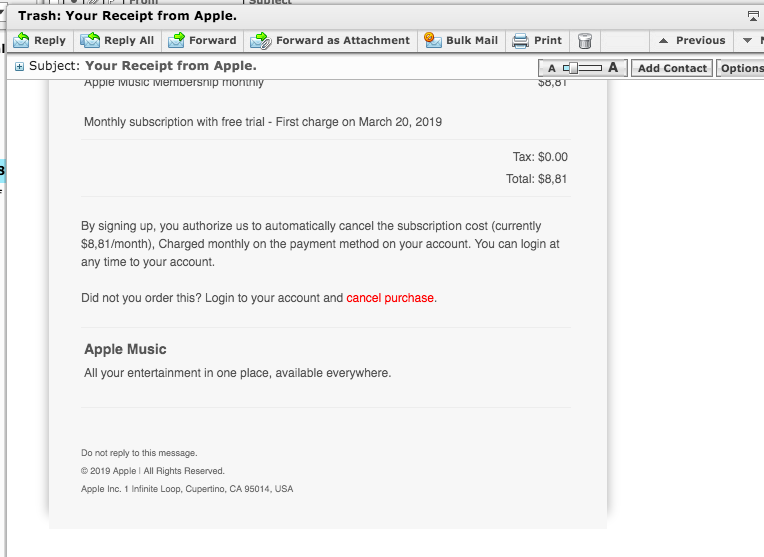Open the Options button

tap(741, 68)
